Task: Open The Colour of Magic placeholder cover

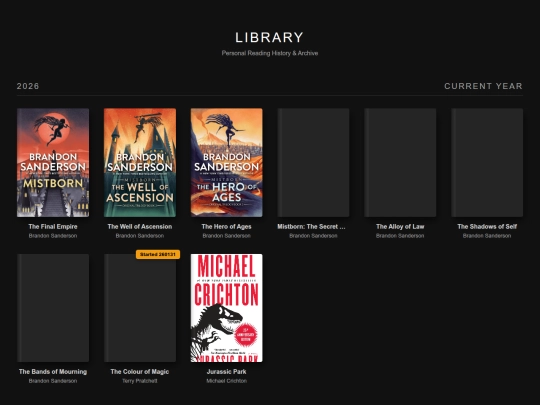Action: 140,308
